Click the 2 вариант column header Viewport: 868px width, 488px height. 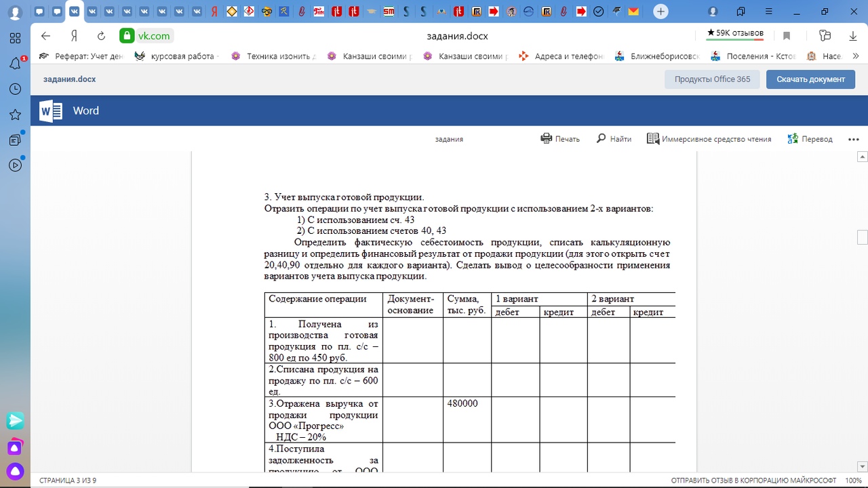tap(631, 299)
